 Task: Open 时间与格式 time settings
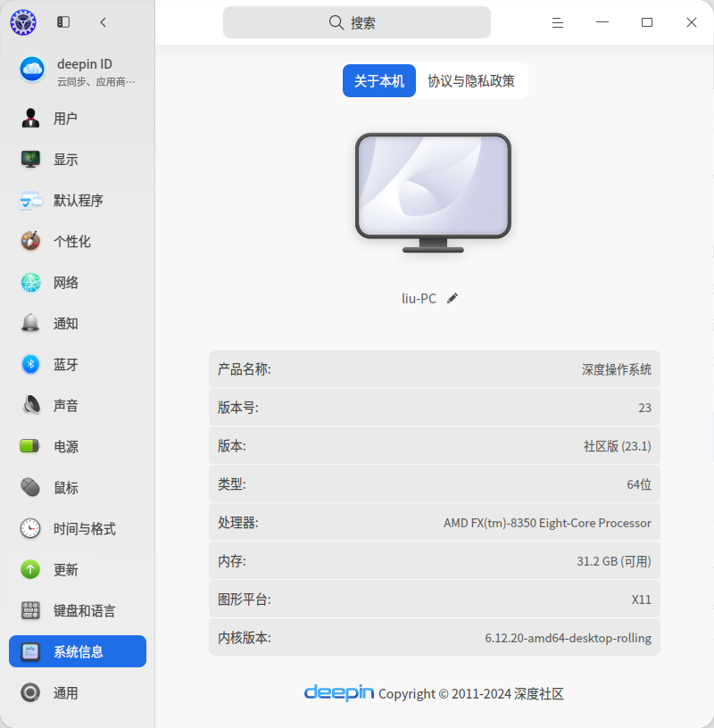click(78, 528)
